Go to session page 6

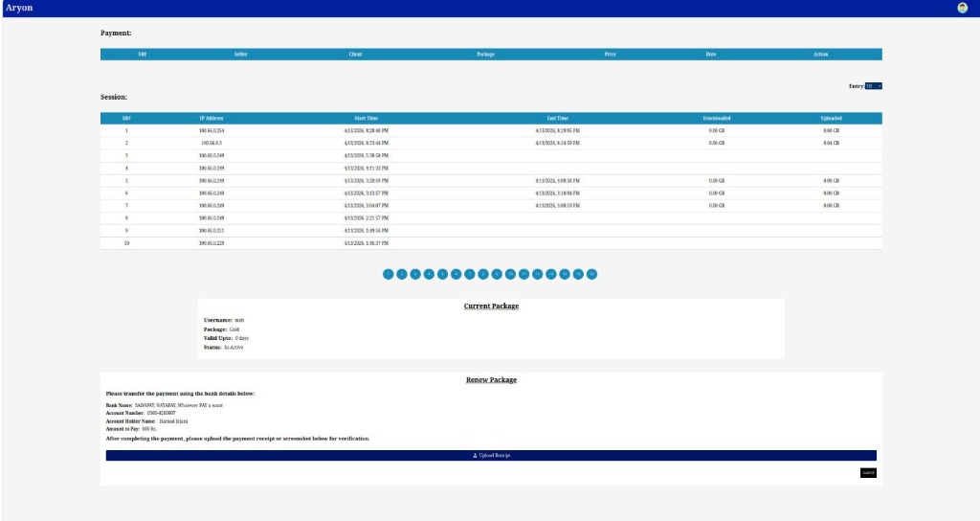pyautogui.click(x=457, y=274)
